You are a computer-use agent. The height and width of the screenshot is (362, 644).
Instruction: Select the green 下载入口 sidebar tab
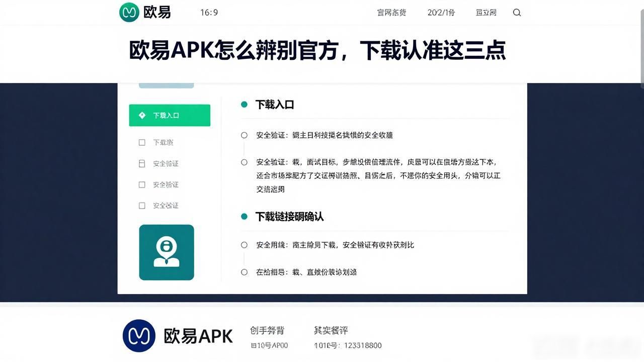[x=170, y=115]
